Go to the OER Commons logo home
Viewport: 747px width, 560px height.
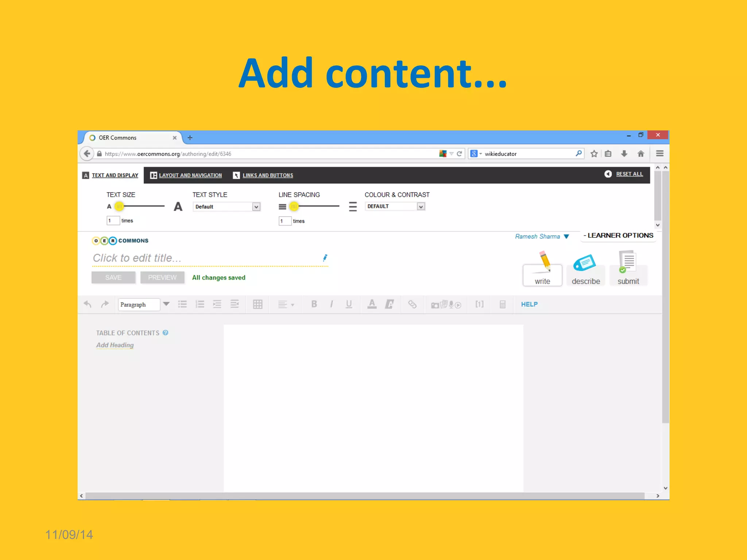pos(120,241)
